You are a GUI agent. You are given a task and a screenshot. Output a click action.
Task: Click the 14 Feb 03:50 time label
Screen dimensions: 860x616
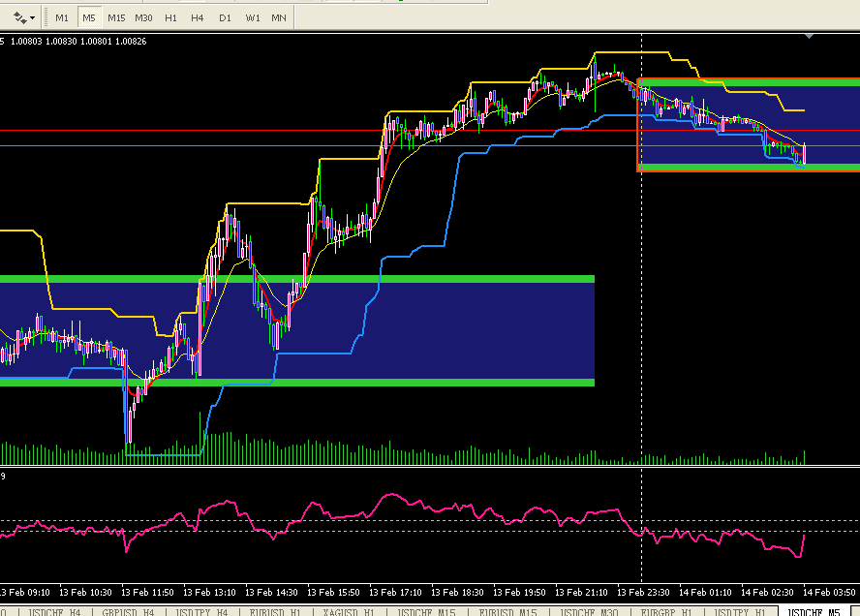[829, 593]
